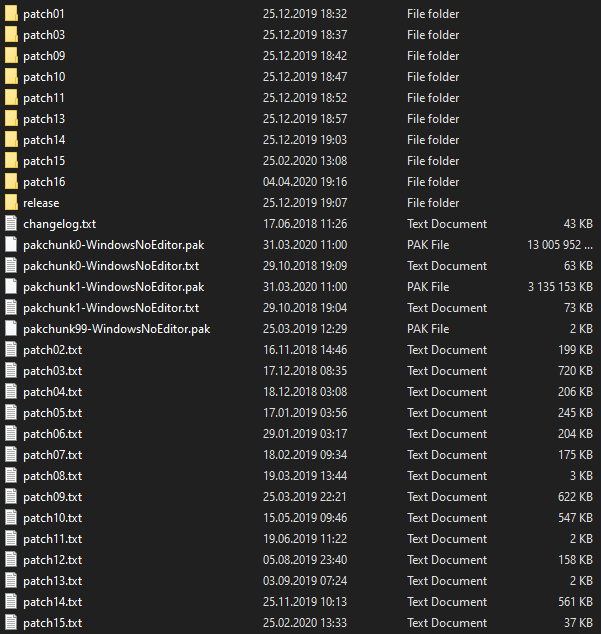Click the changelog.txt file icon

click(11, 224)
